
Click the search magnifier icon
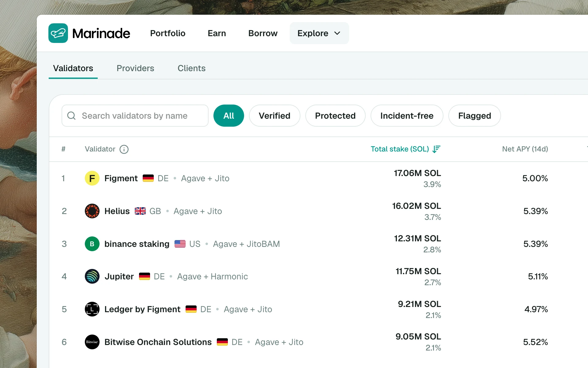point(71,116)
